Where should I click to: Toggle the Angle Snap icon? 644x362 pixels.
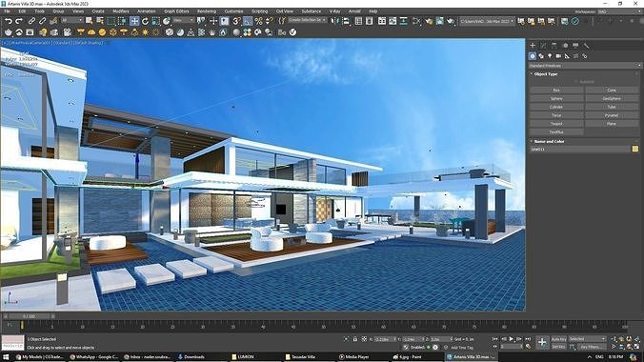coord(248,21)
